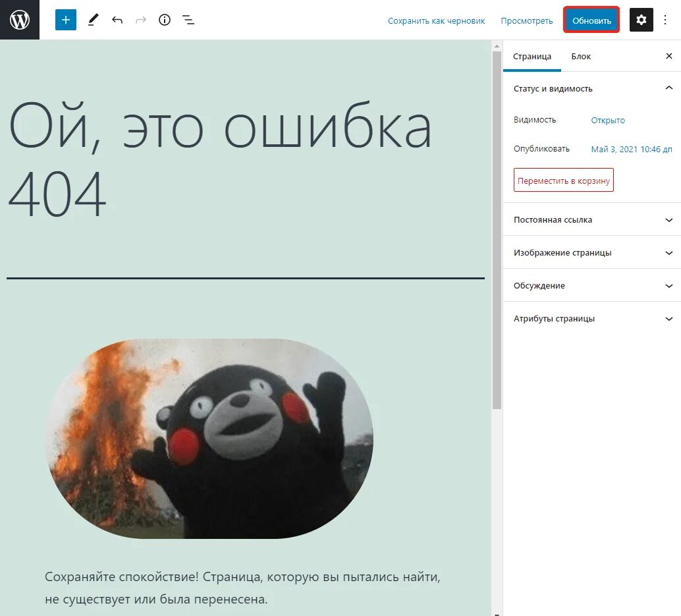Click the WordPress logo icon
The width and height of the screenshot is (681, 616).
(20, 20)
